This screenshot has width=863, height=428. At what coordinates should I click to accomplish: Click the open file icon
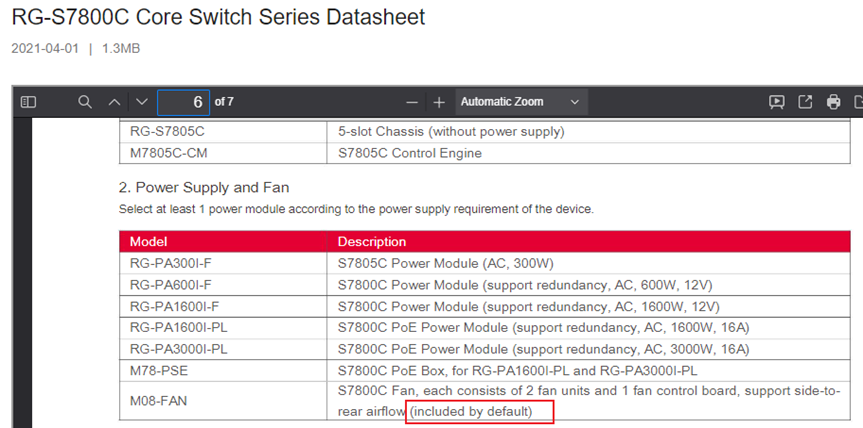805,102
